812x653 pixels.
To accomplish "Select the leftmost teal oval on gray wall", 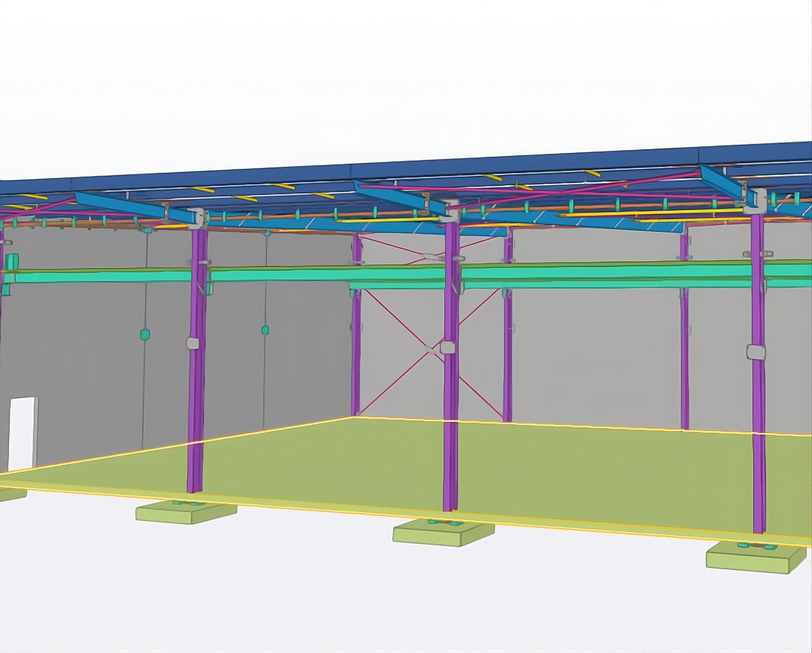I will pos(145,334).
